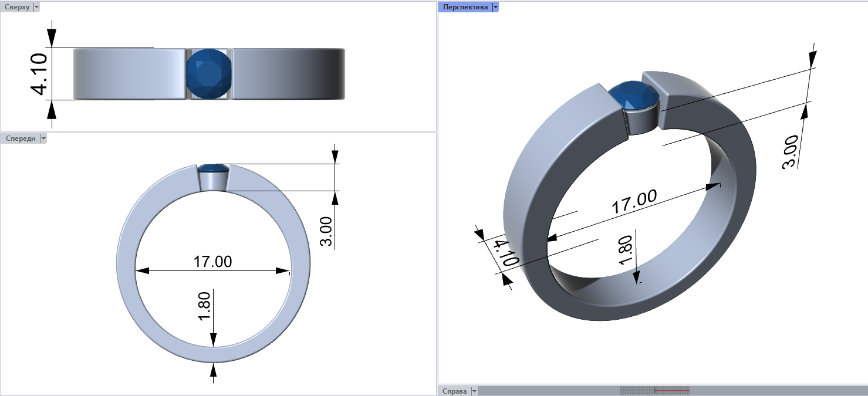Activate the Сверху viewport title

[x=17, y=7]
